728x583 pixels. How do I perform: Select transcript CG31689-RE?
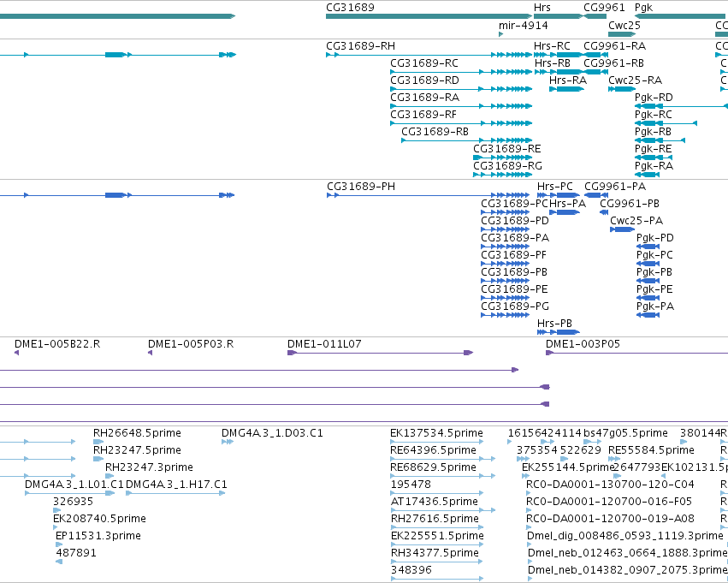point(502,158)
